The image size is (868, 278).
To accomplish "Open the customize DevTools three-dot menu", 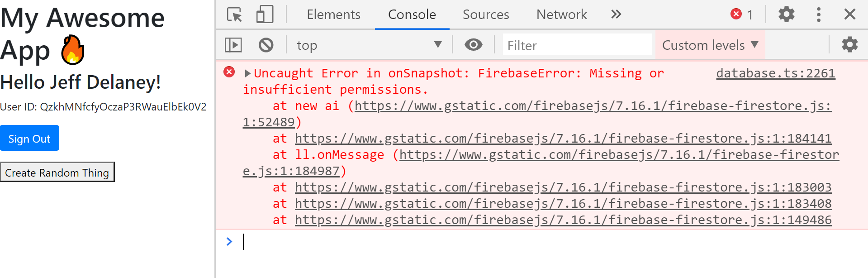I will [818, 14].
